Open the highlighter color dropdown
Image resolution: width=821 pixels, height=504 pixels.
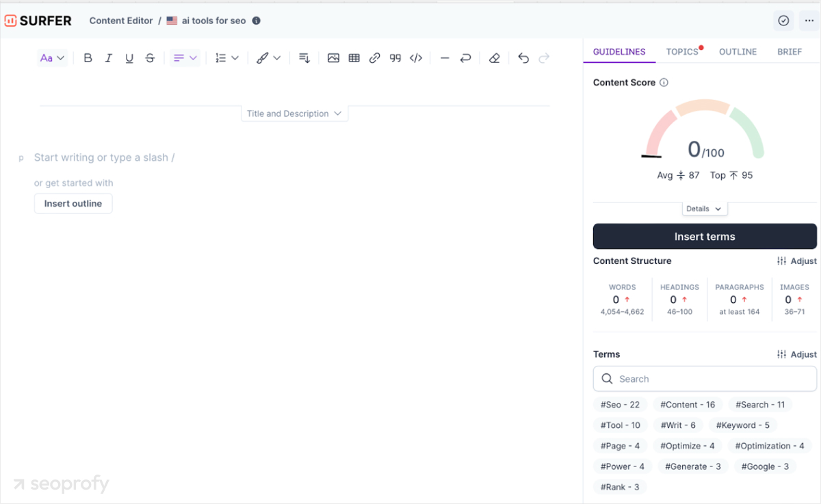269,58
